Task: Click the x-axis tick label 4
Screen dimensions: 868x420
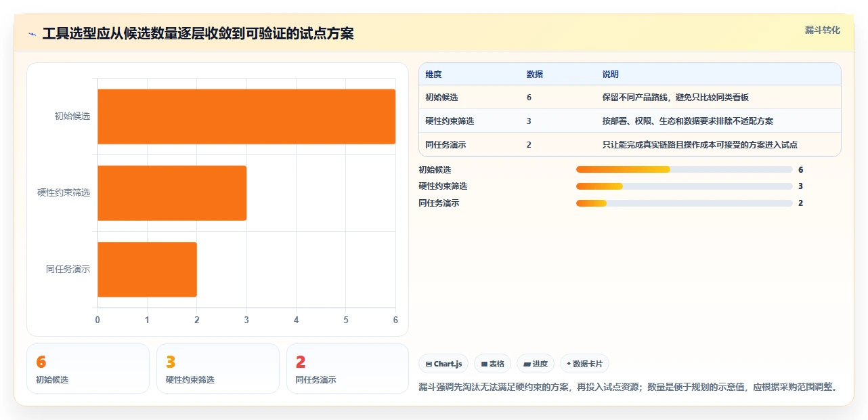Action: [x=296, y=320]
